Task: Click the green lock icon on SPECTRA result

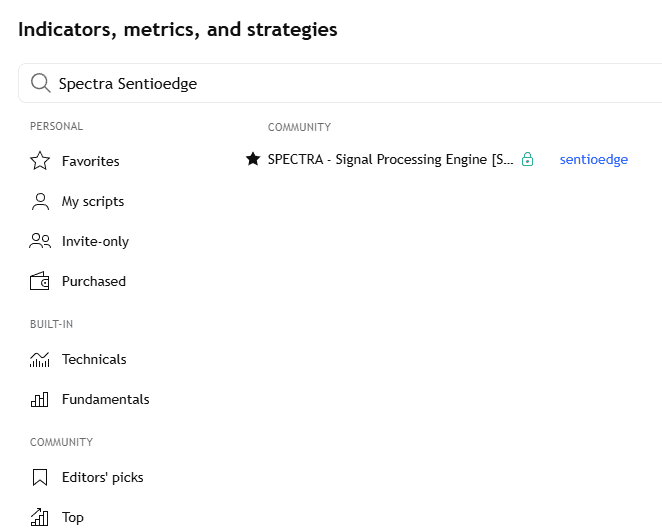Action: (x=527, y=159)
